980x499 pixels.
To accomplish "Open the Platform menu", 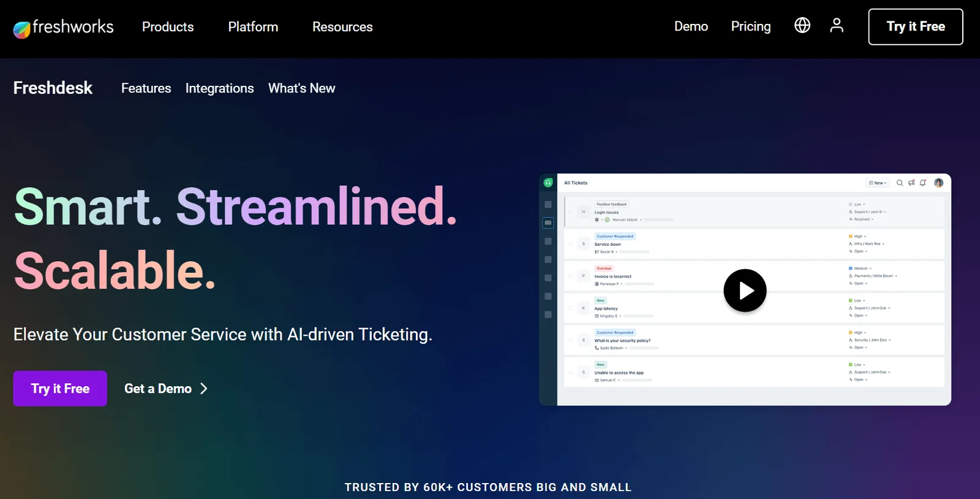I will coord(253,27).
